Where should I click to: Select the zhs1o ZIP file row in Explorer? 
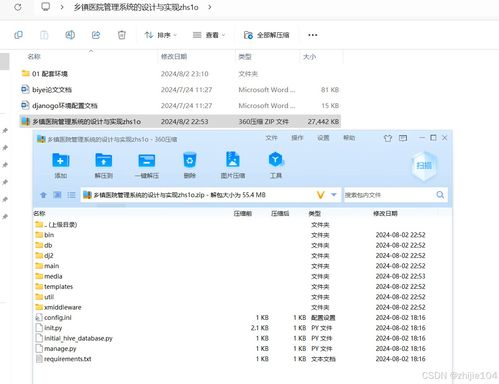180,122
